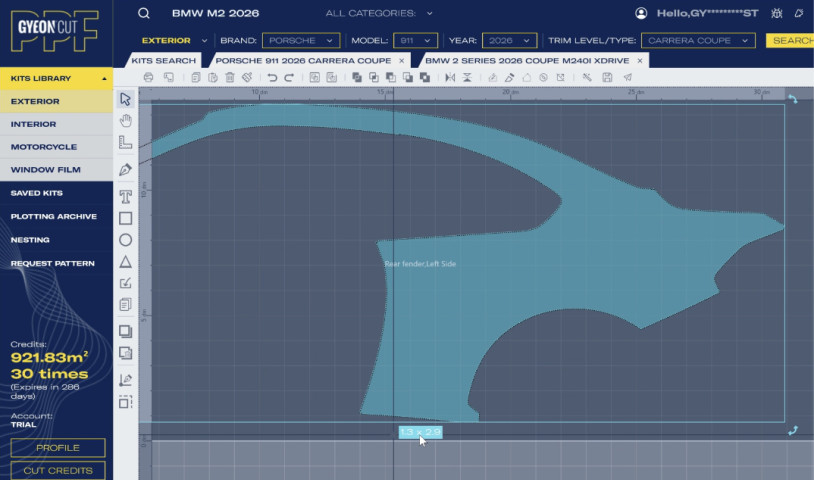Viewport: 814px width, 480px height.
Task: Click the notification bell icon
Action: [799, 13]
